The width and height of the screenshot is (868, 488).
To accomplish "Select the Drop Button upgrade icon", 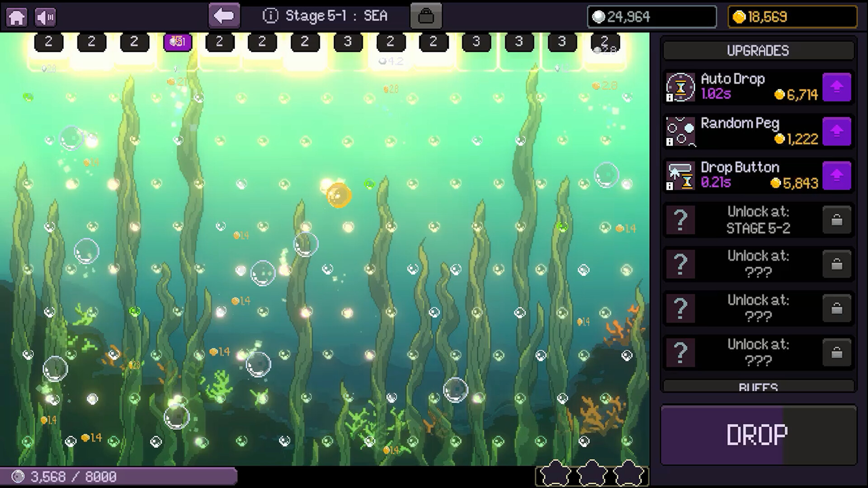I will [680, 175].
